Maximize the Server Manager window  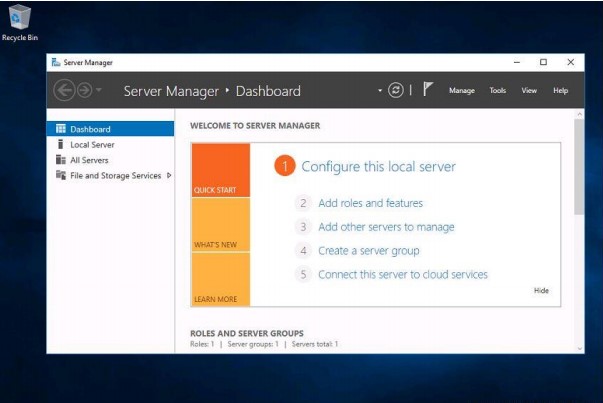coord(543,62)
